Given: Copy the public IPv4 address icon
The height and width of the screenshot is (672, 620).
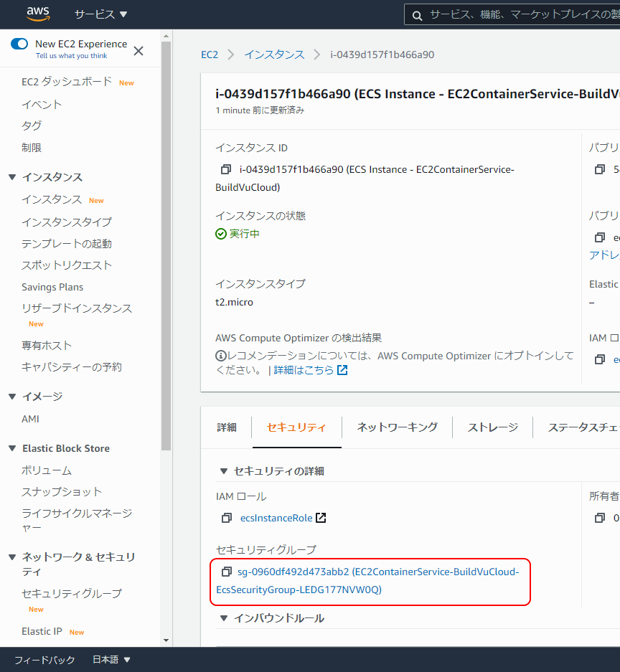Looking at the screenshot, I should click(x=600, y=170).
